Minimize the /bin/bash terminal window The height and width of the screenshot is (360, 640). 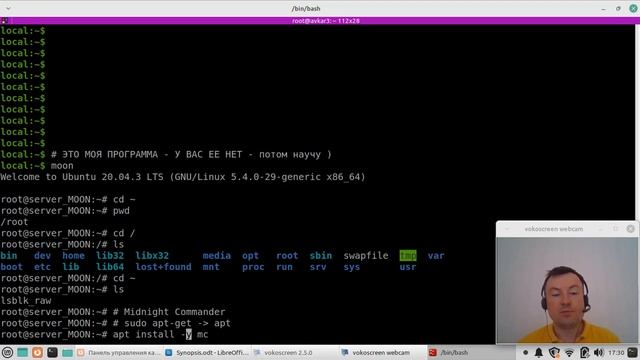tap(603, 9)
